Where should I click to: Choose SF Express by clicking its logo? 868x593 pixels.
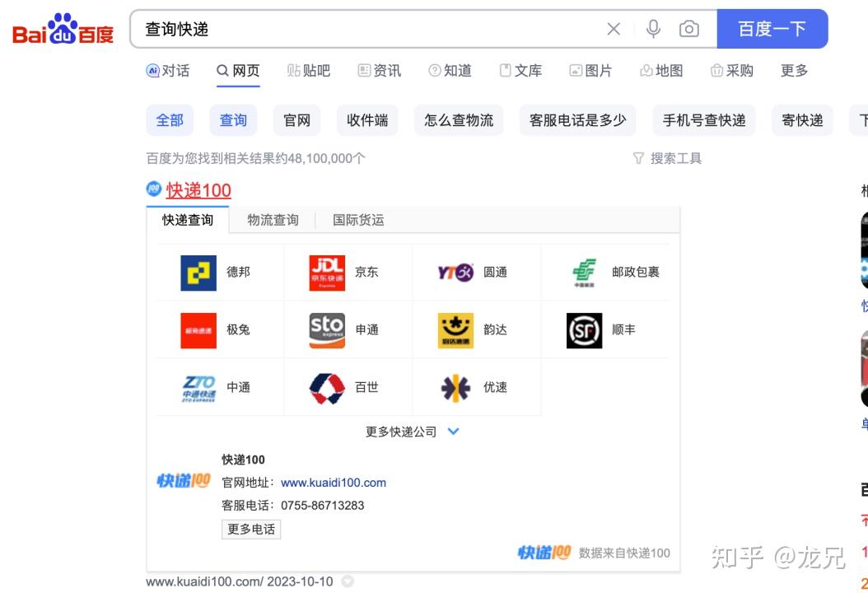coord(584,329)
